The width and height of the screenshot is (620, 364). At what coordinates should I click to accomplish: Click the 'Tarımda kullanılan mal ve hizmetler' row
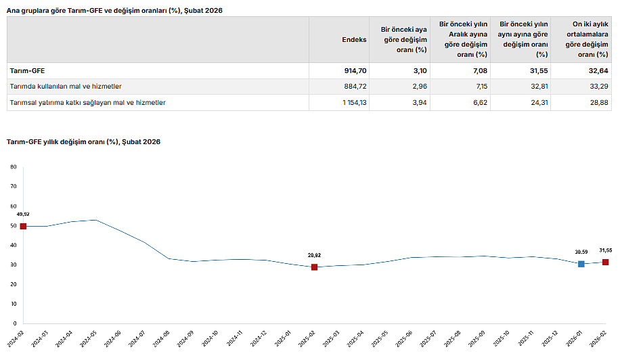[x=66, y=87]
